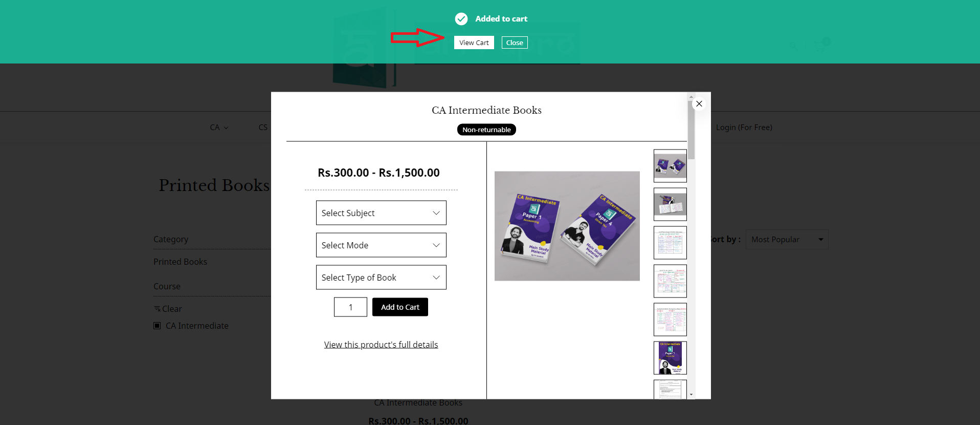Open View this product's full details link
Image resolution: width=980 pixels, height=425 pixels.
[381, 345]
